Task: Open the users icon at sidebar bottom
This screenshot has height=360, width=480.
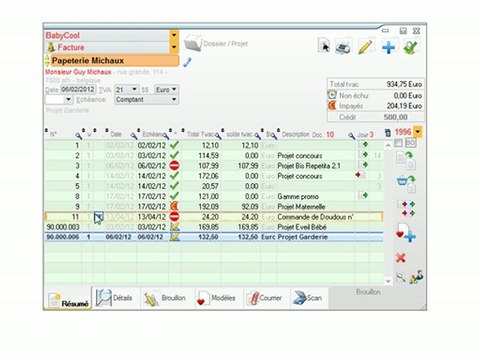Action: pyautogui.click(x=416, y=277)
